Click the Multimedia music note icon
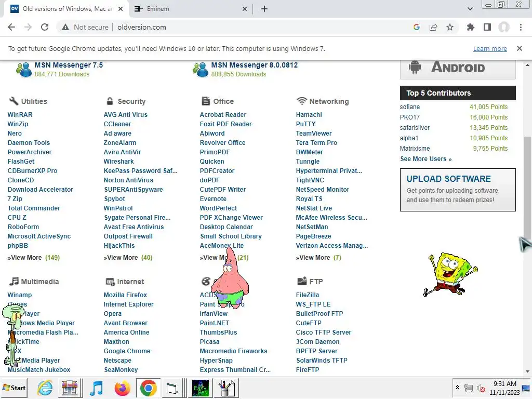This screenshot has width=532, height=399. pos(14,281)
